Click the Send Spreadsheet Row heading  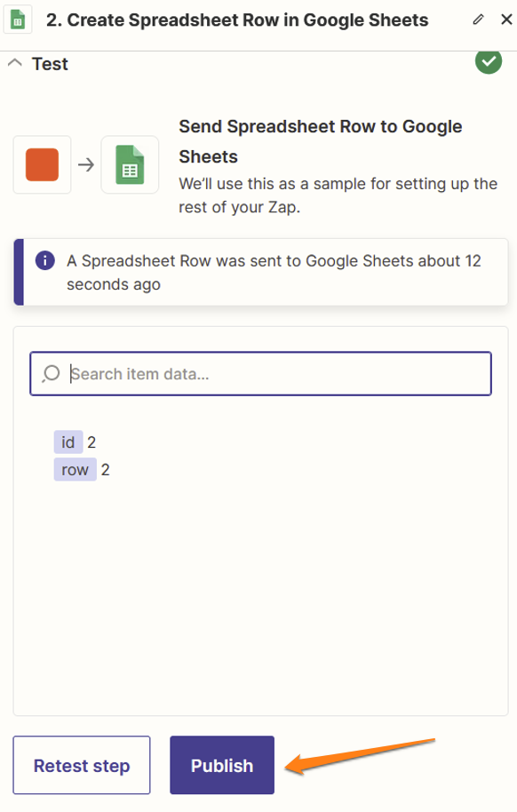(x=320, y=141)
